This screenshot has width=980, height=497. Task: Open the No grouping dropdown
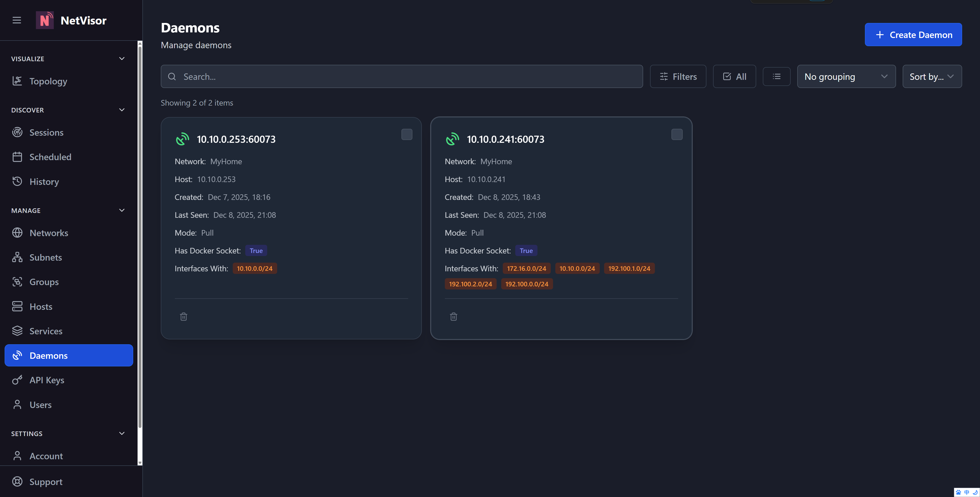846,77
